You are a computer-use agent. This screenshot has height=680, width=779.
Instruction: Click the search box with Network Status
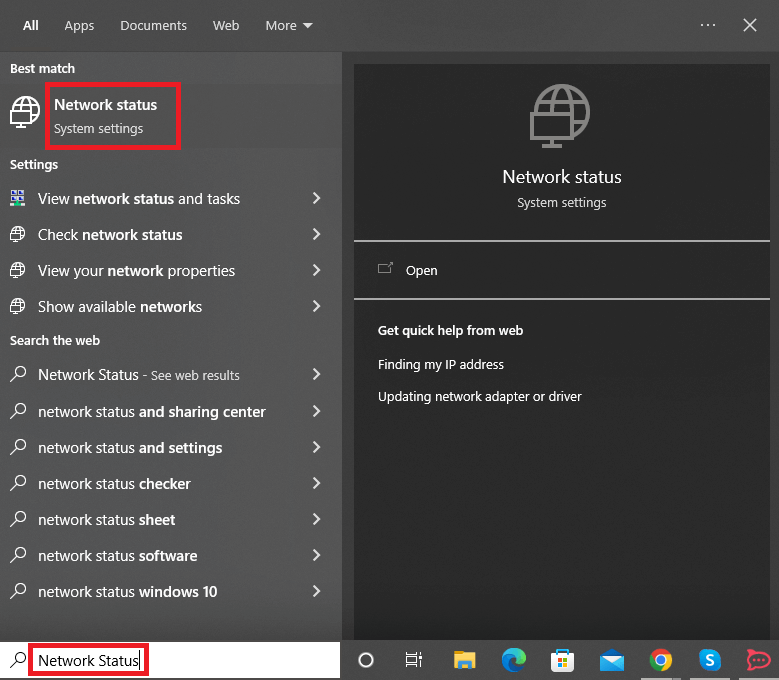tap(88, 660)
